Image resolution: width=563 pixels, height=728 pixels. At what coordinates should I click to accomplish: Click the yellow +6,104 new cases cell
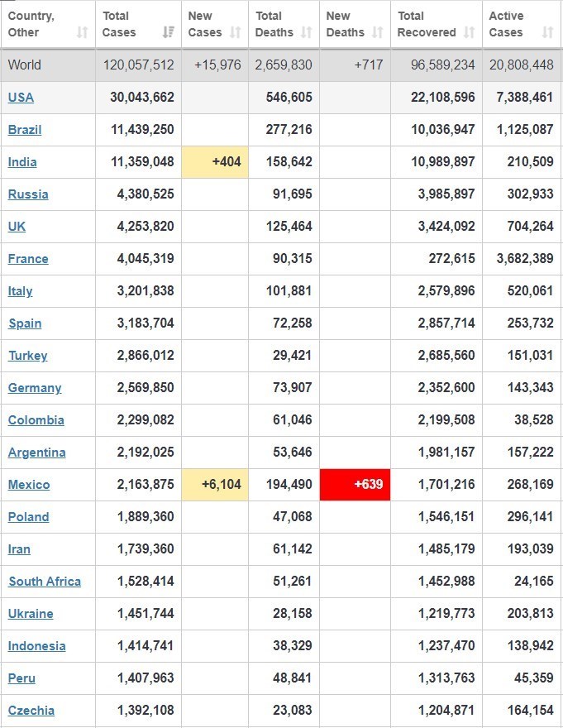[215, 485]
